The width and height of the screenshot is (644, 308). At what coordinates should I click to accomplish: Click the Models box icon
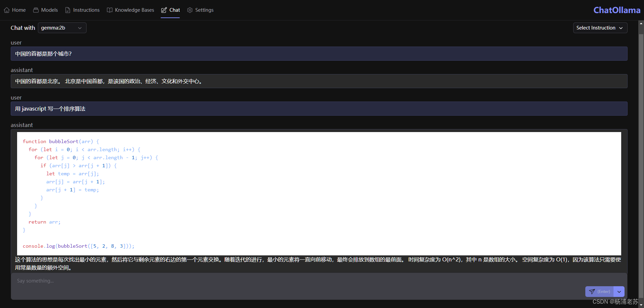tap(36, 10)
